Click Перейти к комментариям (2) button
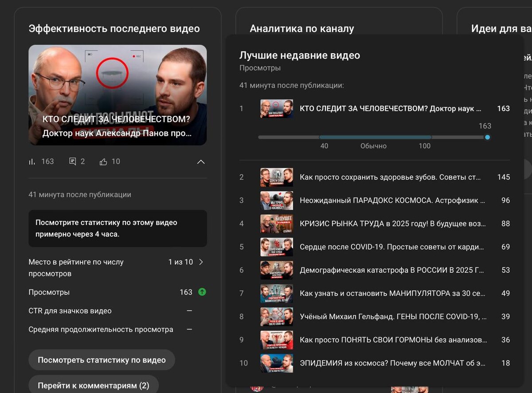 tap(94, 385)
